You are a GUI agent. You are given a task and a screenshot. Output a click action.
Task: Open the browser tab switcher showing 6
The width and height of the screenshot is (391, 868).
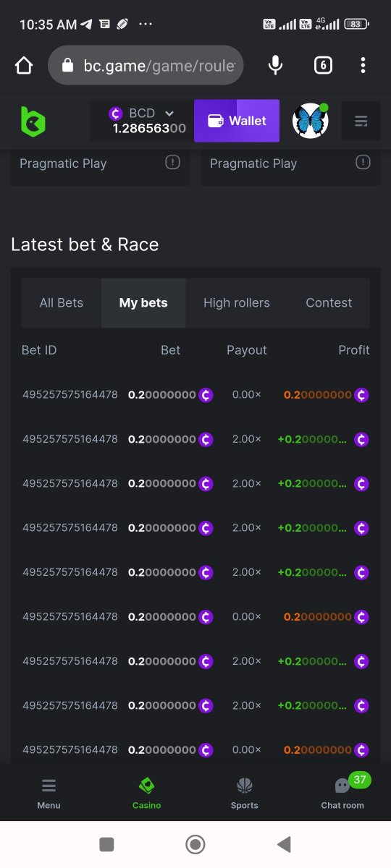323,65
